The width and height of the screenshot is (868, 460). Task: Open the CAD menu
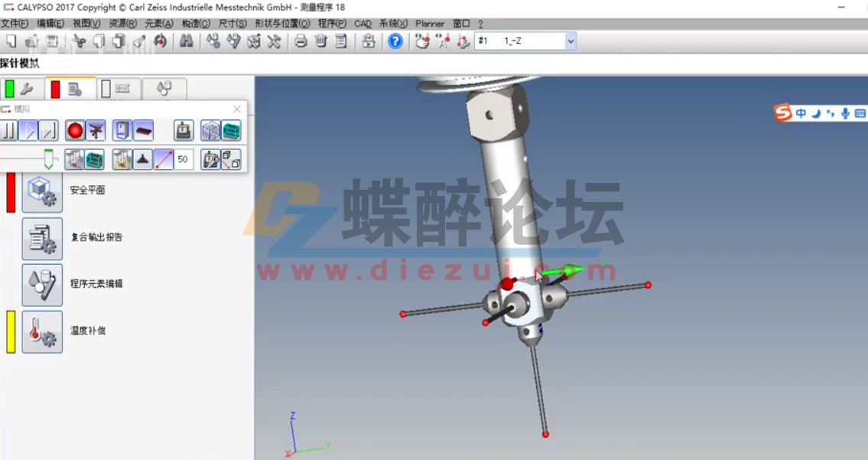click(x=362, y=23)
